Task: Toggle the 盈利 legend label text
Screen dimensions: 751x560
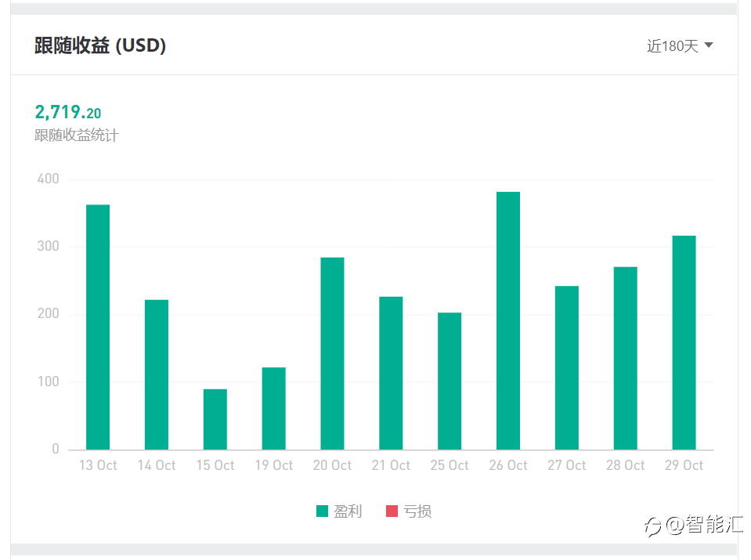Action: click(x=348, y=511)
